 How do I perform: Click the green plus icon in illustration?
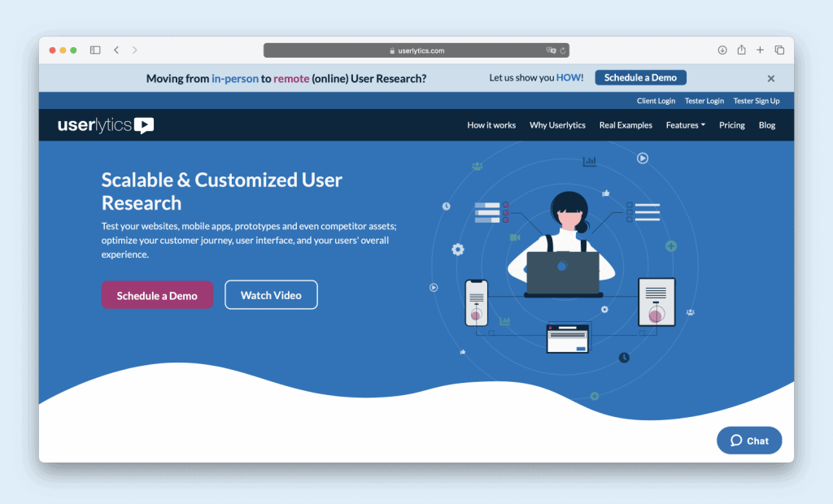(671, 245)
